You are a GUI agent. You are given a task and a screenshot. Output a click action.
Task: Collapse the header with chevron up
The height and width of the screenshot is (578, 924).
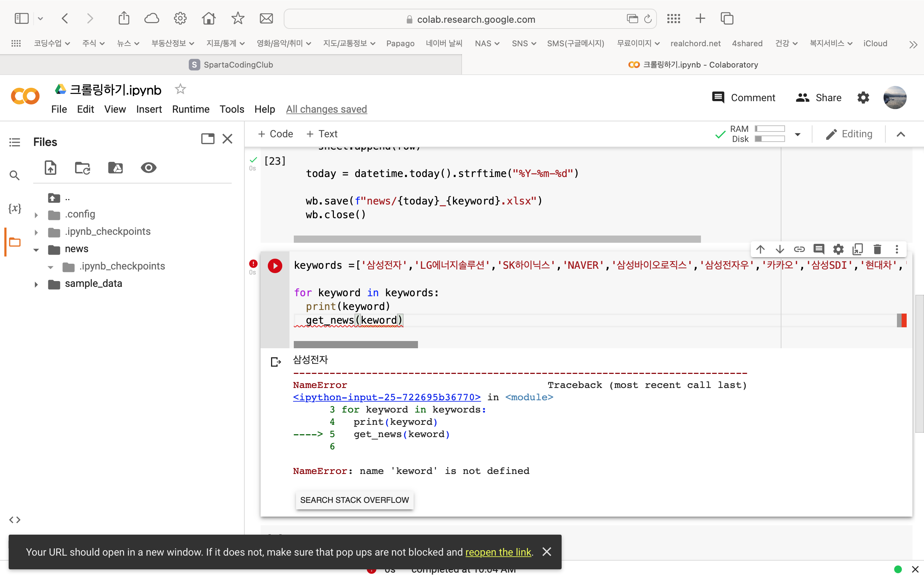901,134
